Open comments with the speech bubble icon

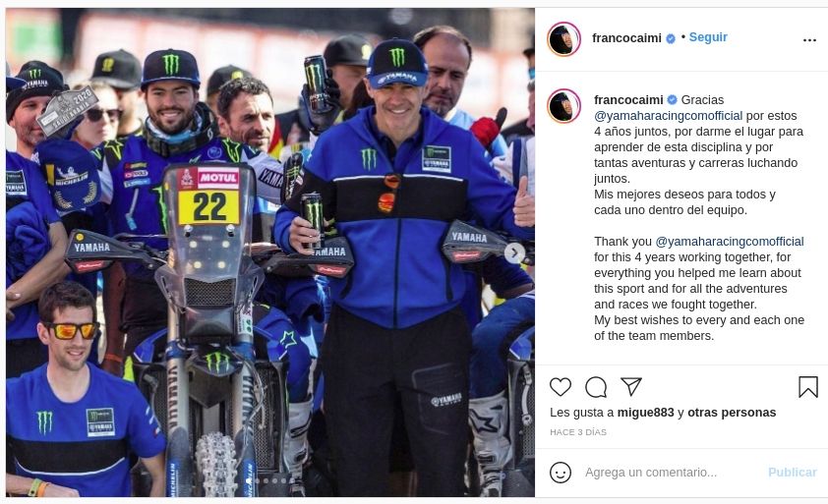pos(596,387)
